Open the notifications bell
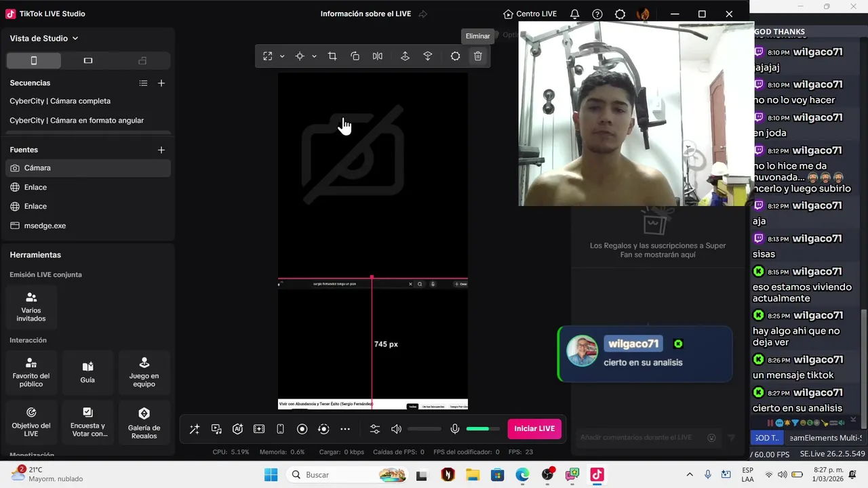868x488 pixels. 574,14
